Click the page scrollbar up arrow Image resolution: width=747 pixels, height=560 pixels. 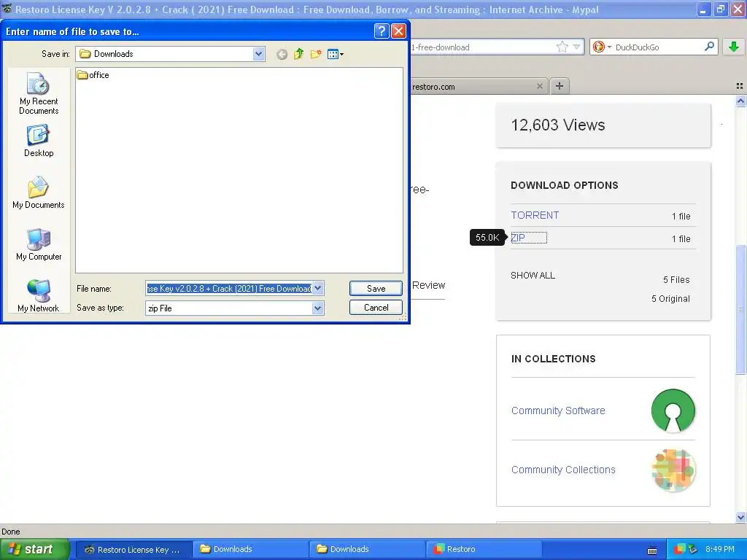[x=740, y=101]
